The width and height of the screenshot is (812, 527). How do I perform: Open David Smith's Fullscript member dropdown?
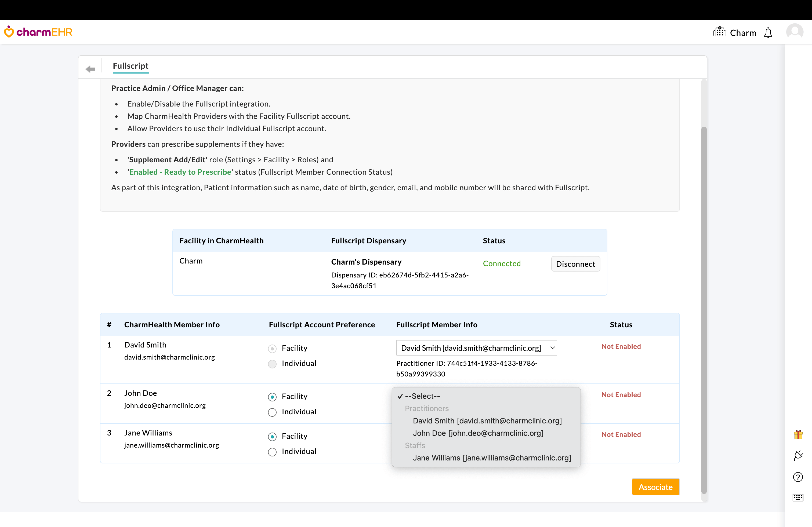[x=476, y=348]
